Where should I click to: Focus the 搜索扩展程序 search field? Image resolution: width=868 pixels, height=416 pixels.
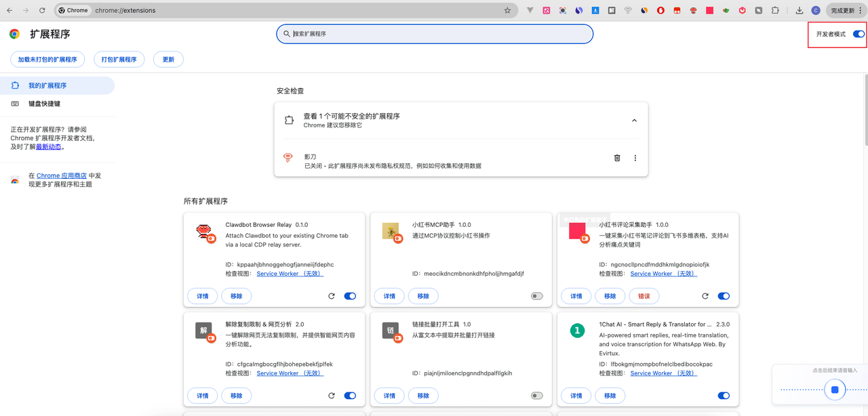(x=435, y=34)
